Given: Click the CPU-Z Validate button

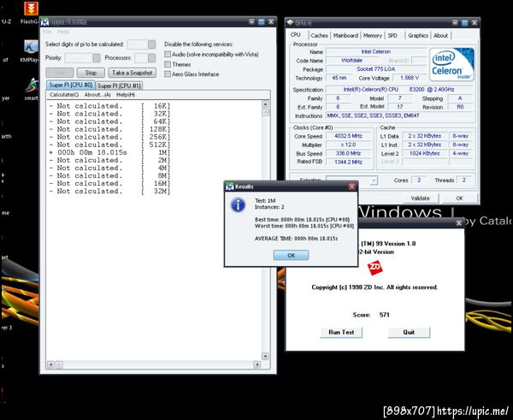Looking at the screenshot, I should click(x=420, y=198).
